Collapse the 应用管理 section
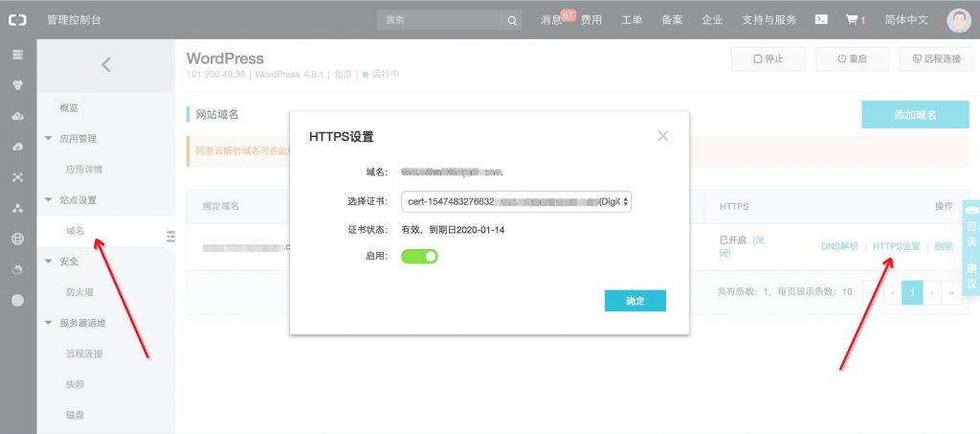The height and width of the screenshot is (434, 980). [x=48, y=139]
